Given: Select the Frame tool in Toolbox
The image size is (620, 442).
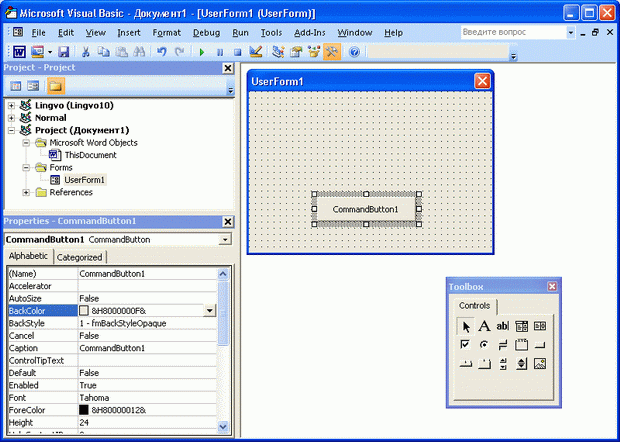Looking at the screenshot, I should pyautogui.click(x=522, y=345).
